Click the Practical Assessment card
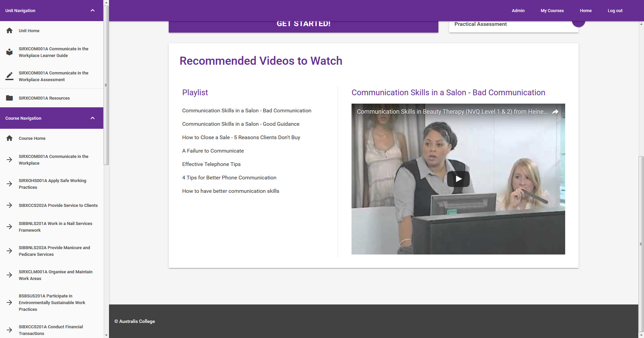Image resolution: width=644 pixels, height=338 pixels. coord(514,26)
